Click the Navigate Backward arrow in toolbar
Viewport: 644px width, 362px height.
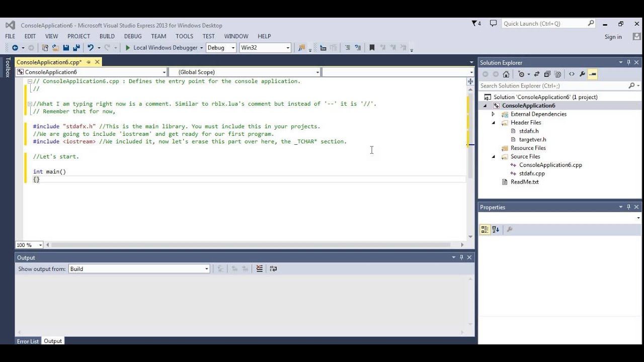tap(15, 48)
